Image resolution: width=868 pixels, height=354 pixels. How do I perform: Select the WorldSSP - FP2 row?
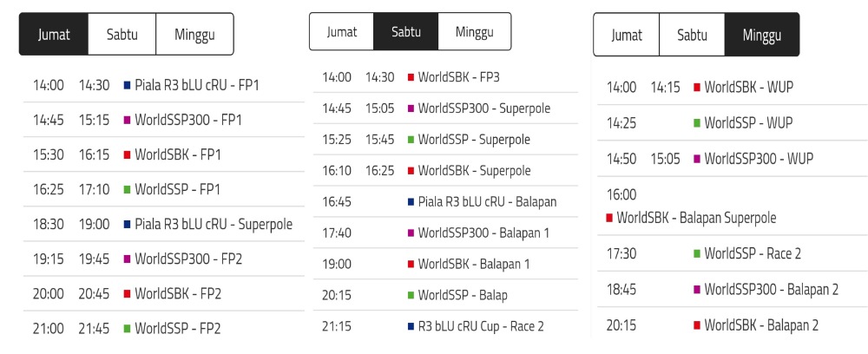pyautogui.click(x=178, y=328)
